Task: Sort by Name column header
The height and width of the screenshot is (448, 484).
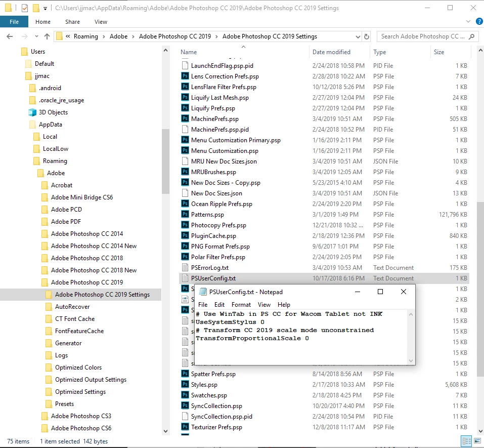Action: click(189, 52)
